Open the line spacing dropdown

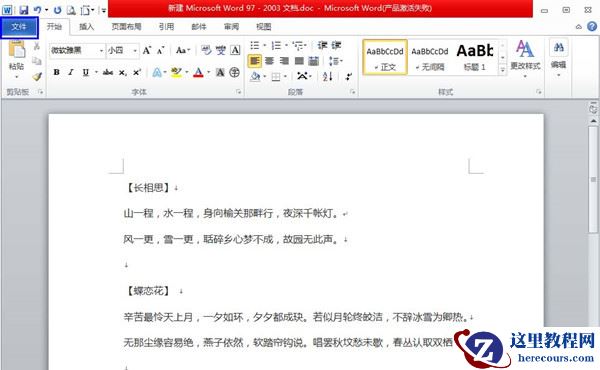pyautogui.click(x=336, y=61)
